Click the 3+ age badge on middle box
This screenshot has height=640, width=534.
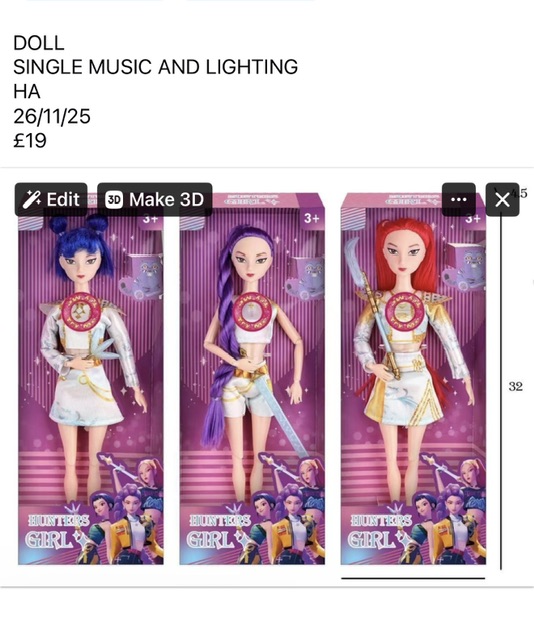pyautogui.click(x=312, y=218)
